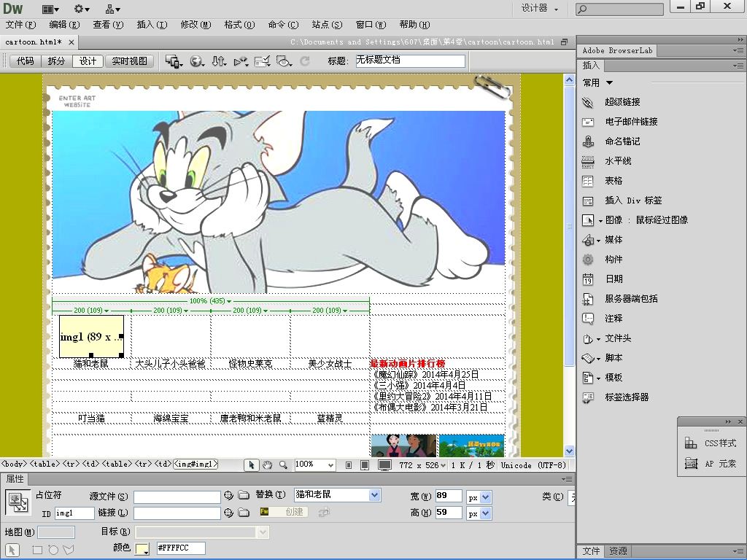Open the Layout dropdown in title bar
Image resolution: width=747 pixels, height=560 pixels.
point(50,9)
